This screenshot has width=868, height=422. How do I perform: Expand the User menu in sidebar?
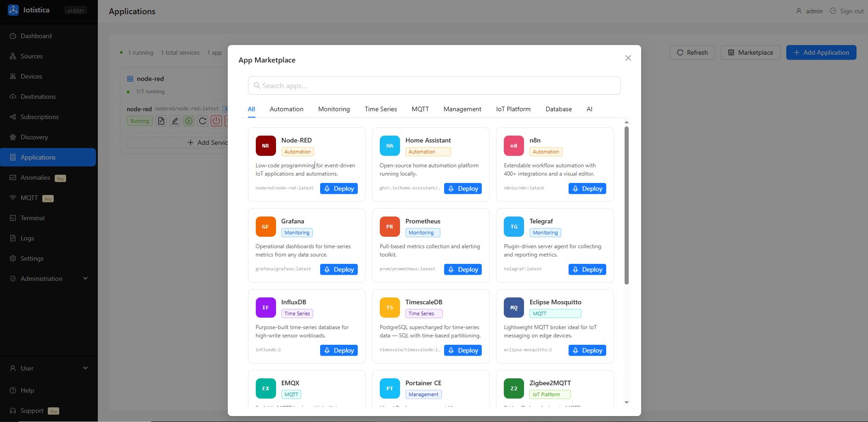48,368
